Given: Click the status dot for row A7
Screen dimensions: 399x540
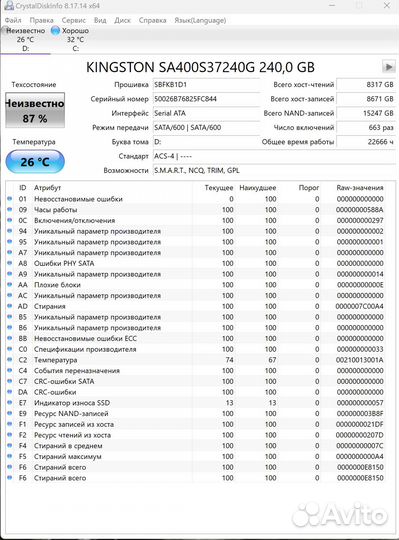Looking at the screenshot, I should click(10, 252).
